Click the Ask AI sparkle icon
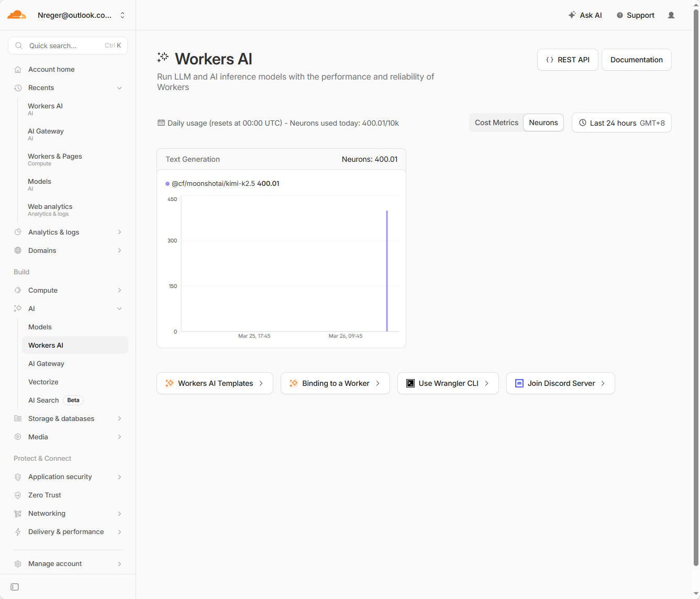700x599 pixels. 572,15
